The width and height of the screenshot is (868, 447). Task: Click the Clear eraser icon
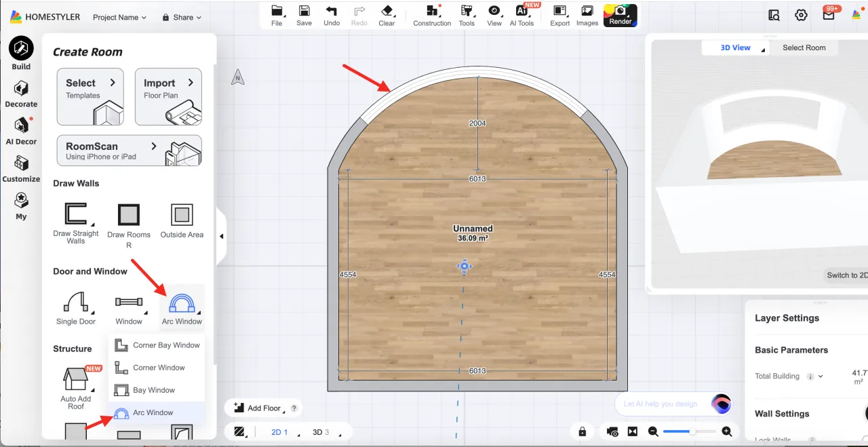pyautogui.click(x=387, y=12)
